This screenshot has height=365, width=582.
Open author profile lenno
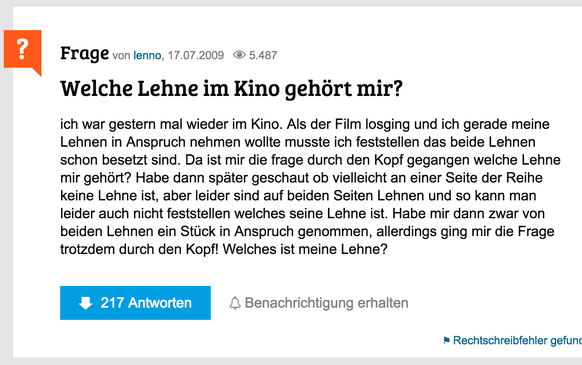[x=147, y=55]
